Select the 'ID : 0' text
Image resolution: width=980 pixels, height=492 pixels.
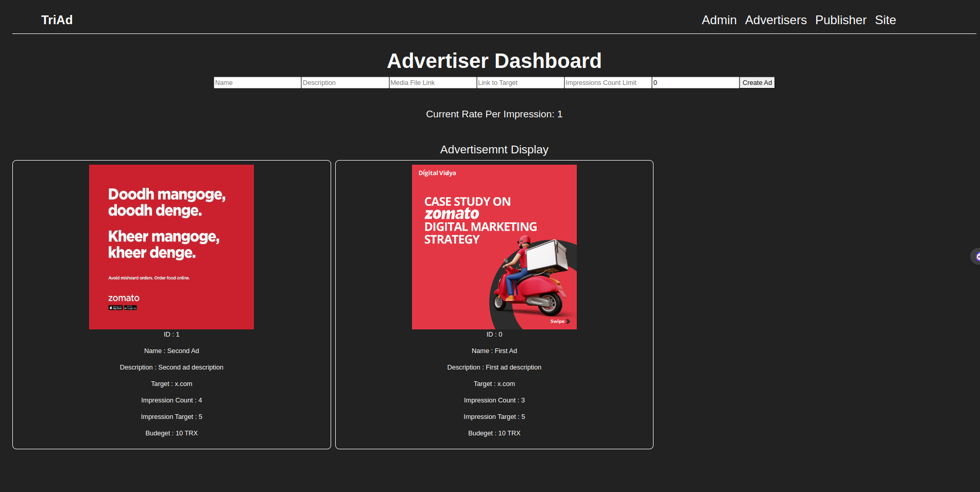tap(494, 335)
